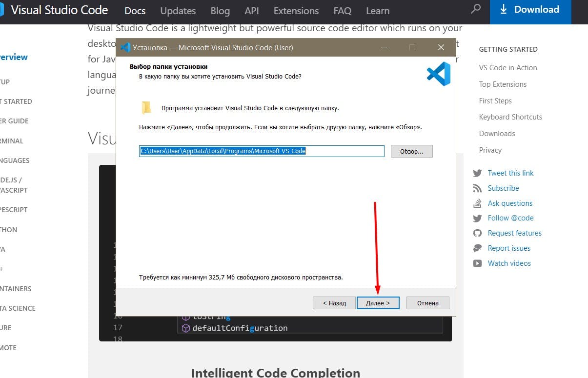Select NODE.JS / JAVASCRIPT in left navigation
This screenshot has width=588, height=378.
point(14,185)
